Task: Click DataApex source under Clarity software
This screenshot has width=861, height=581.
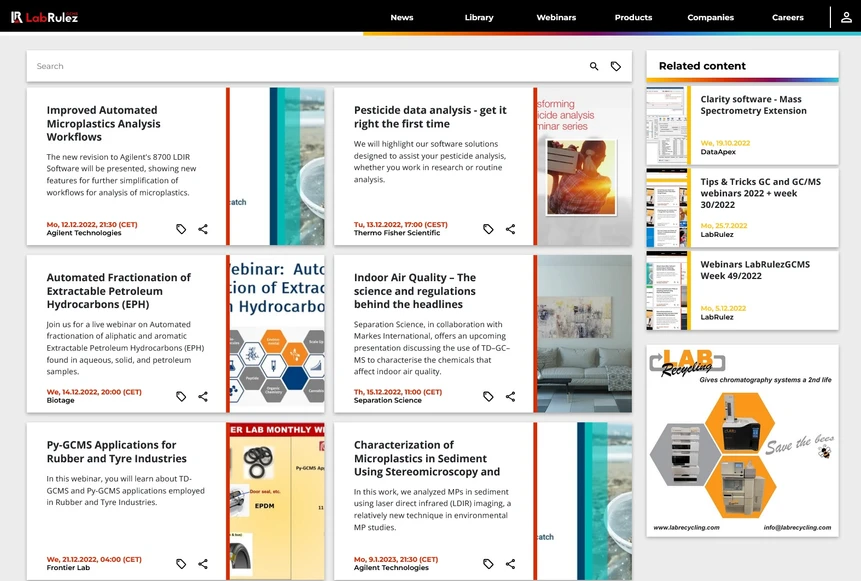Action: coord(718,152)
